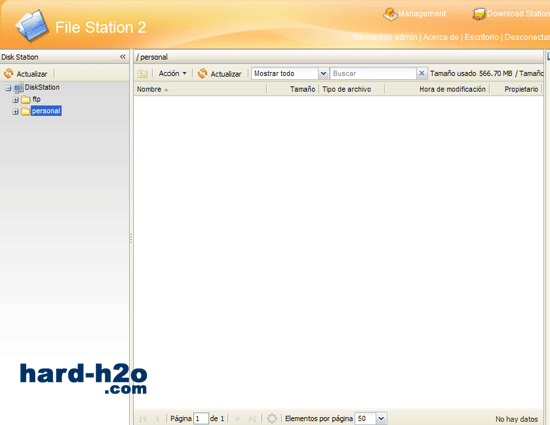550x425 pixels.
Task: Collapse the Disk Station side panel
Action: [x=123, y=57]
